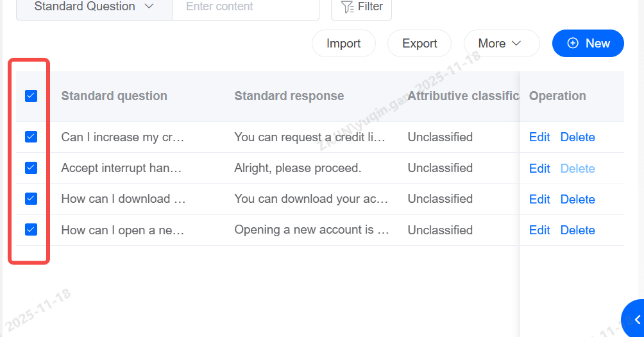Viewport: 644px width, 337px height.
Task: Create a New entry
Action: (588, 43)
